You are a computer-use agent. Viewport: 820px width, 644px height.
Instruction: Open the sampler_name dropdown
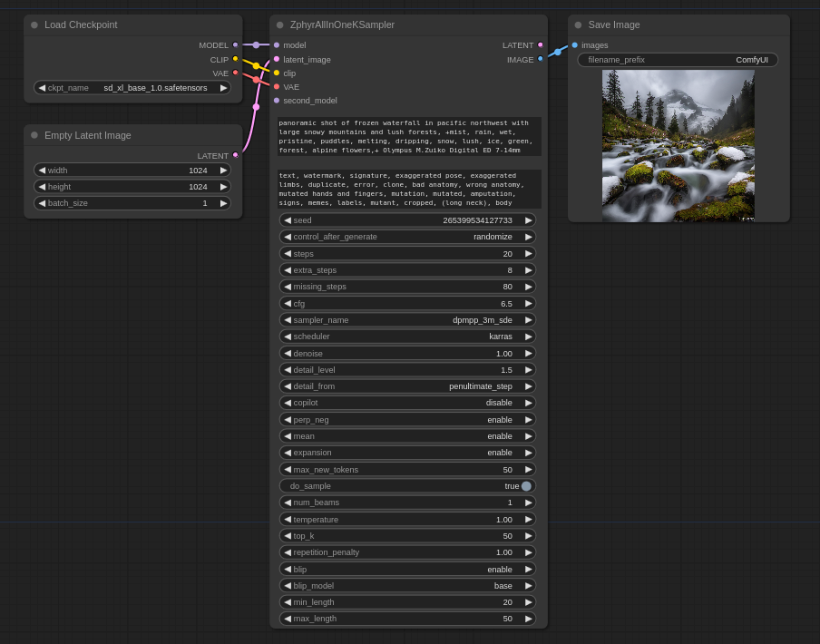point(407,320)
